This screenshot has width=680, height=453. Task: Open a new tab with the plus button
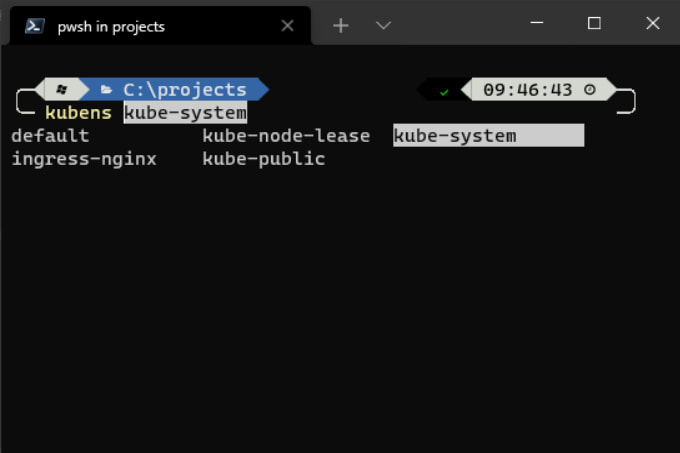coord(341,26)
